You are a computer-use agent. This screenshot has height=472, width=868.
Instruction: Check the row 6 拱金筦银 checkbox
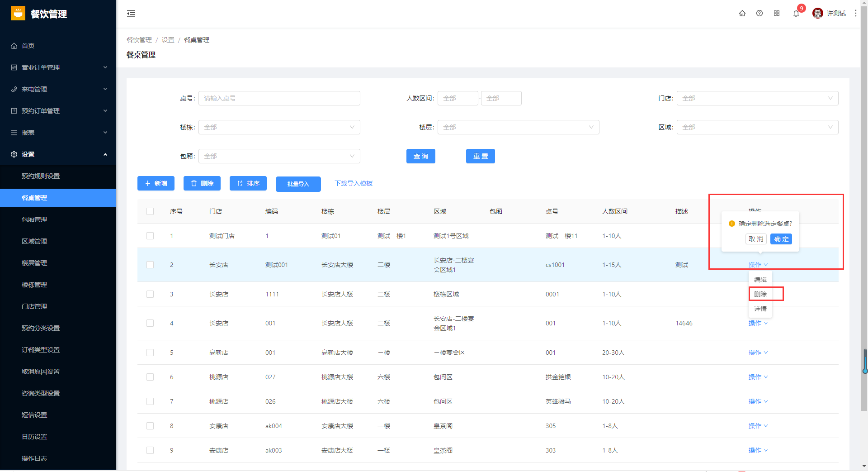tap(150, 377)
